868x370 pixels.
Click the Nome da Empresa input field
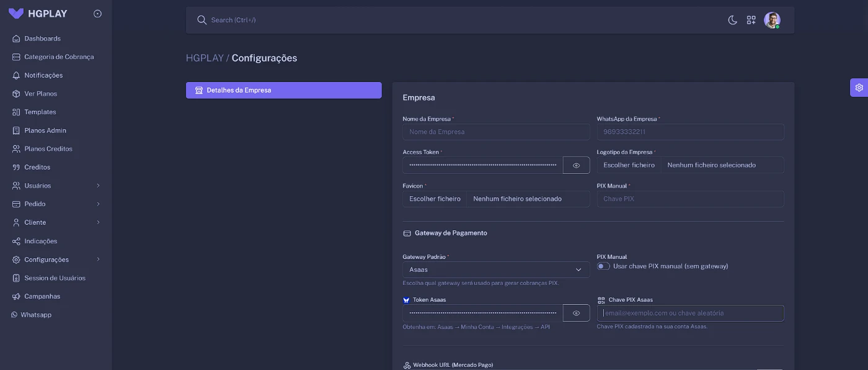click(x=496, y=132)
